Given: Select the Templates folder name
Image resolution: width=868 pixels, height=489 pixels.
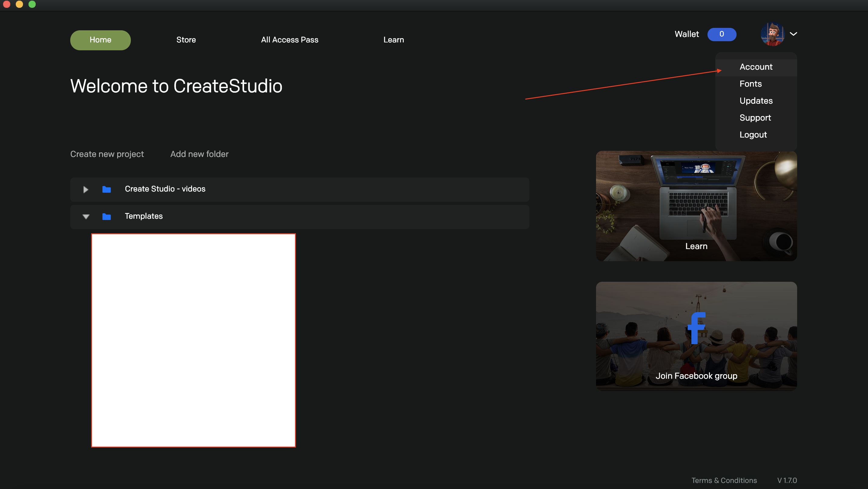Looking at the screenshot, I should point(144,216).
